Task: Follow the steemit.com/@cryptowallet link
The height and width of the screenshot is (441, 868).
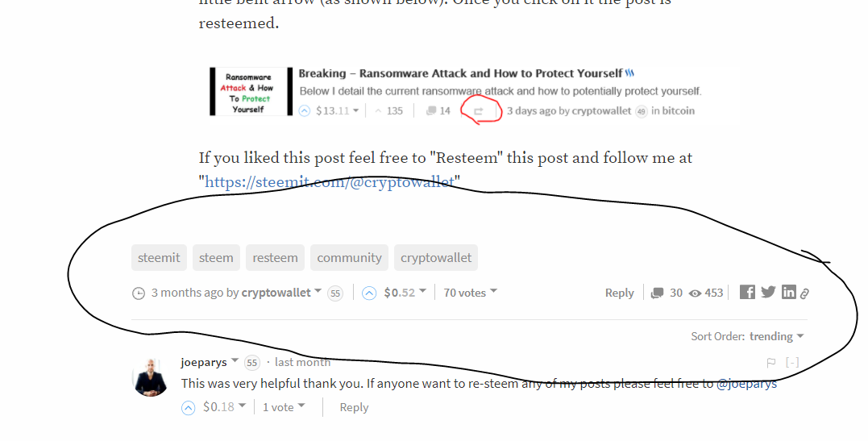Action: point(330,181)
